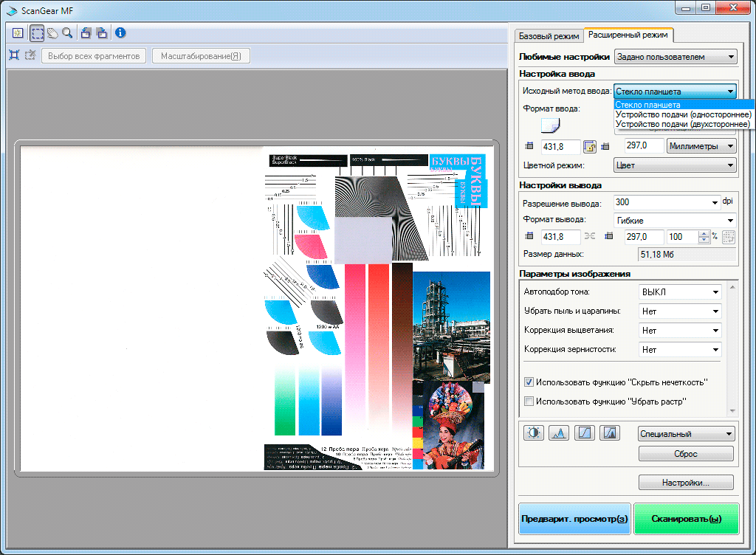Image resolution: width=756 pixels, height=555 pixels.
Task: Switch to the "Базовый режим" tab
Action: [x=549, y=35]
